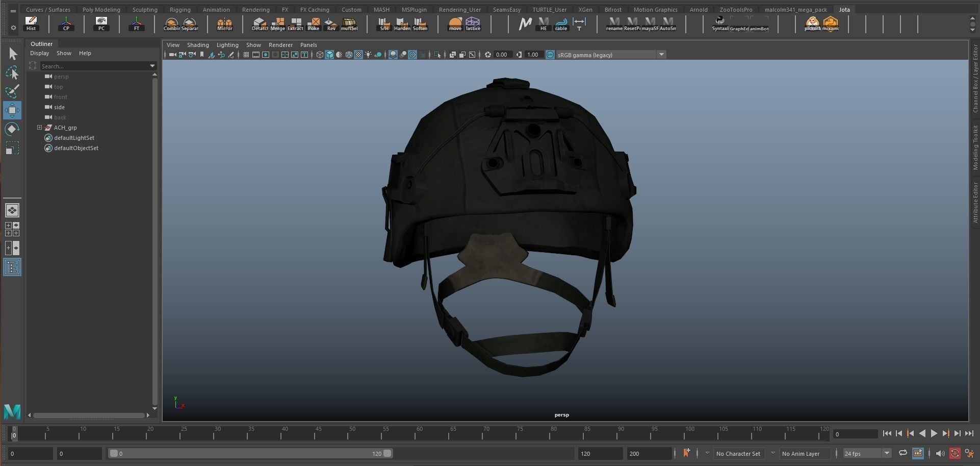Activate the Scale tool in toolbox
This screenshot has height=466, width=980.
click(12, 148)
